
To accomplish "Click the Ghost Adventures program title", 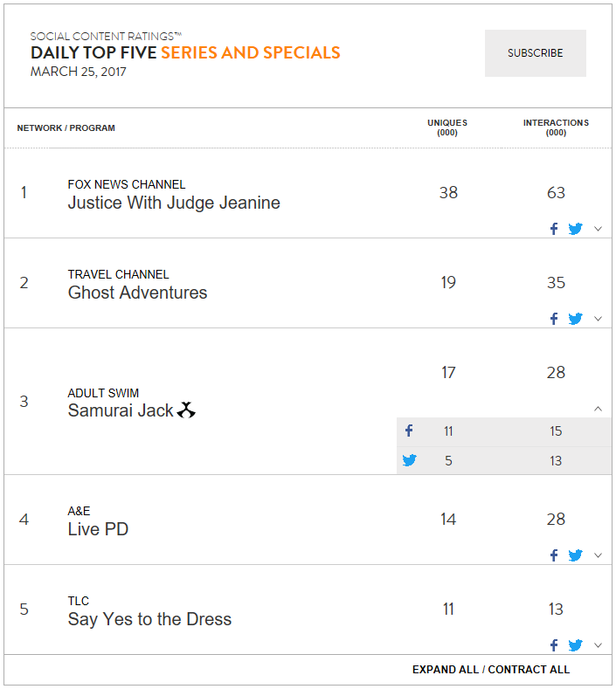I will pos(138,293).
